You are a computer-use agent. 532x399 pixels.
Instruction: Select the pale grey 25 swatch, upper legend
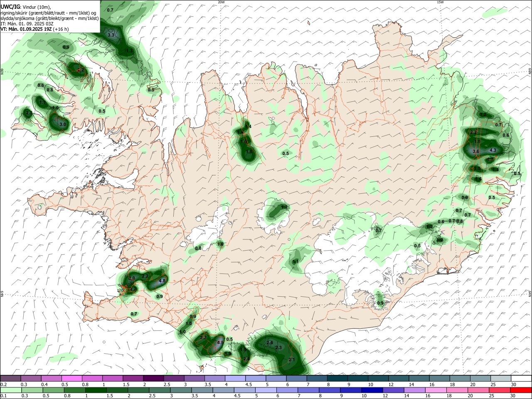pos(501,379)
